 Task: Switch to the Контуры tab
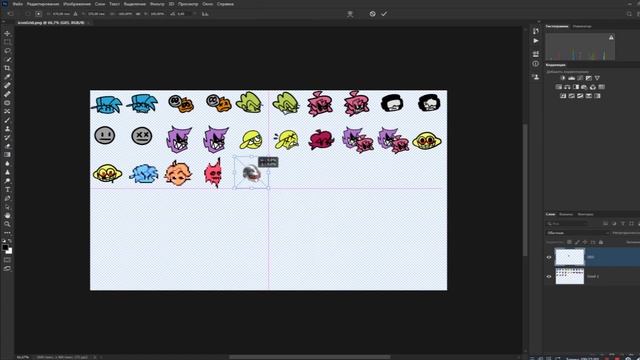click(x=585, y=214)
